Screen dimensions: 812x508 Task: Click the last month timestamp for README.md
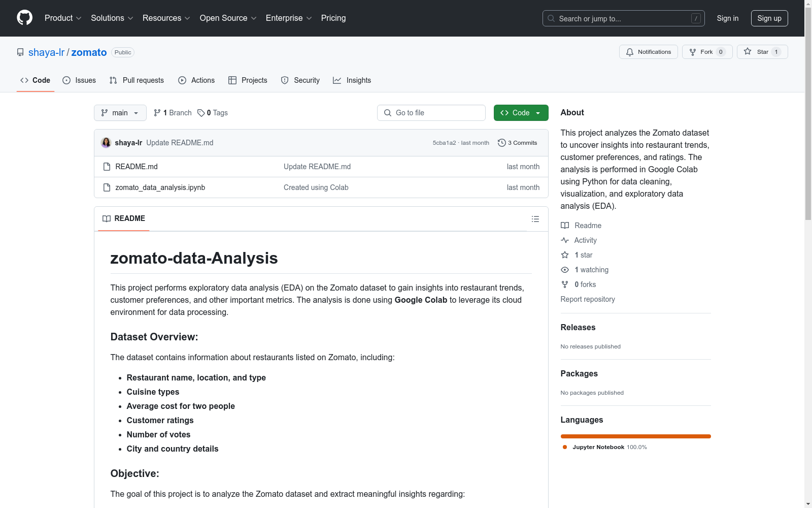click(523, 167)
